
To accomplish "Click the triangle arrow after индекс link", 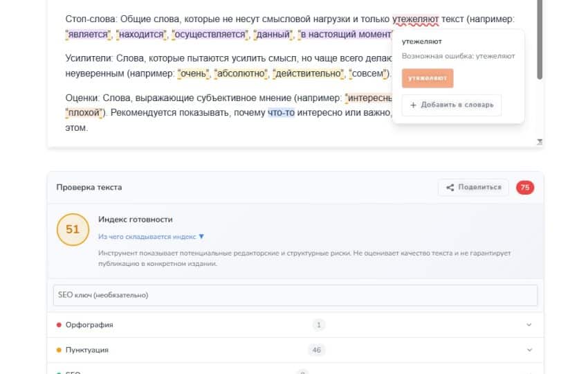I will click(x=201, y=237).
